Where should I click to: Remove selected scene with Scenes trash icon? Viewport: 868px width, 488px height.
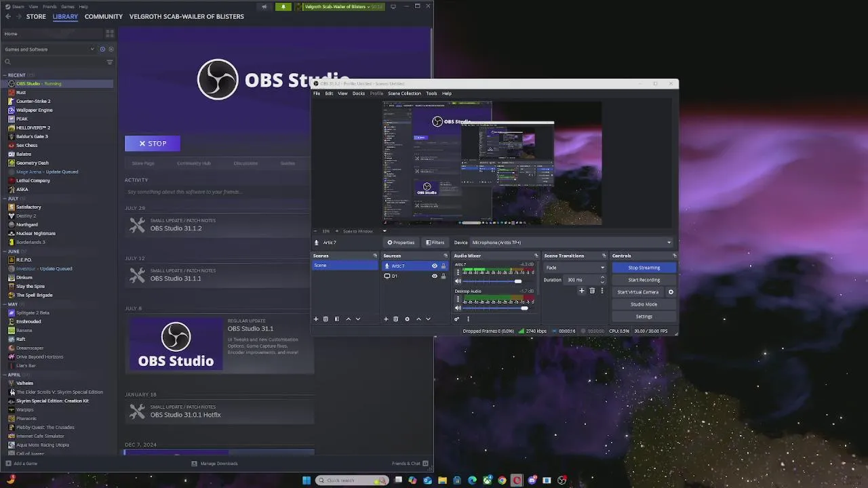coord(325,319)
